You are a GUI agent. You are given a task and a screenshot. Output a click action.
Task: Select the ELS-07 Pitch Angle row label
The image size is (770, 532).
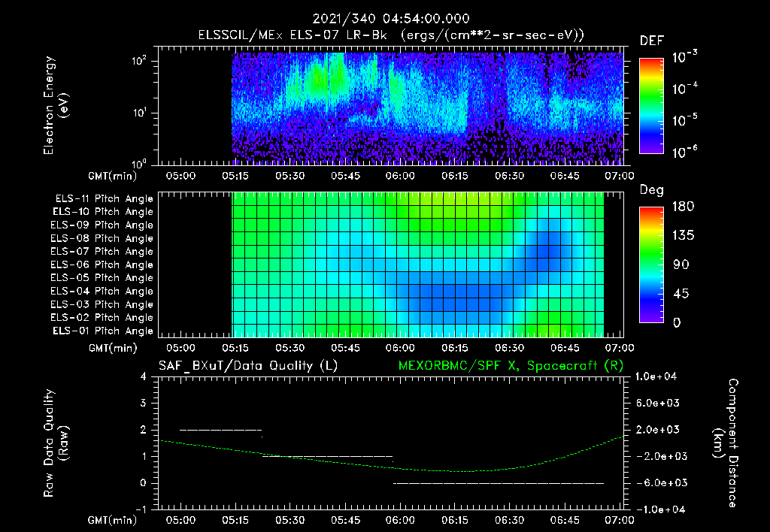(102, 251)
